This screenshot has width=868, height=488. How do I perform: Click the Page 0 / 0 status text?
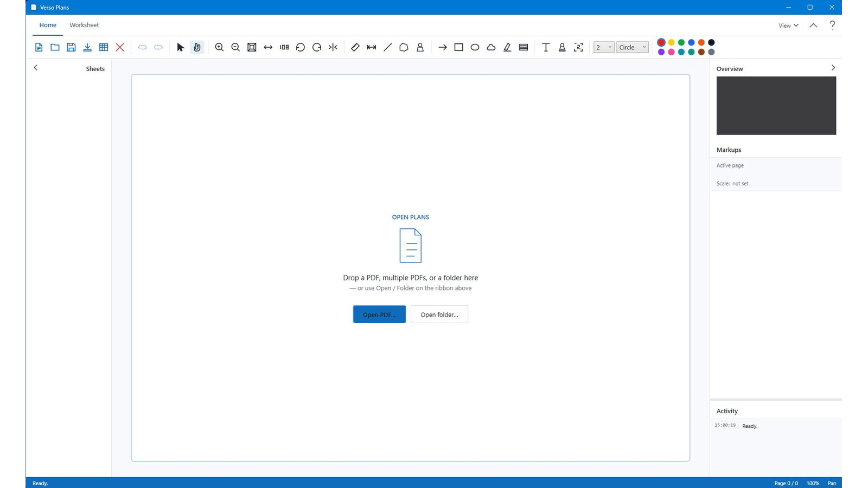[786, 483]
